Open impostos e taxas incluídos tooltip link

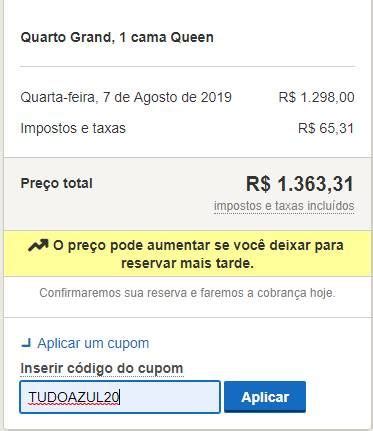[x=284, y=206]
